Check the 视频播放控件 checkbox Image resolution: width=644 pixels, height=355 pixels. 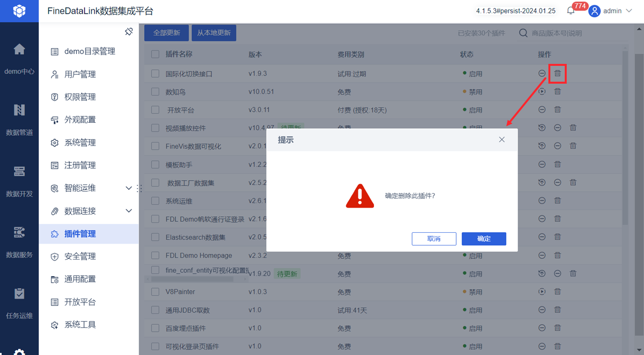(156, 128)
